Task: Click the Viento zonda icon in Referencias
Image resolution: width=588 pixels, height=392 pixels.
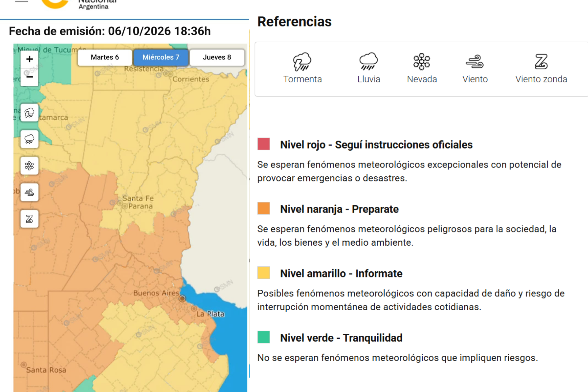Action: tap(541, 62)
